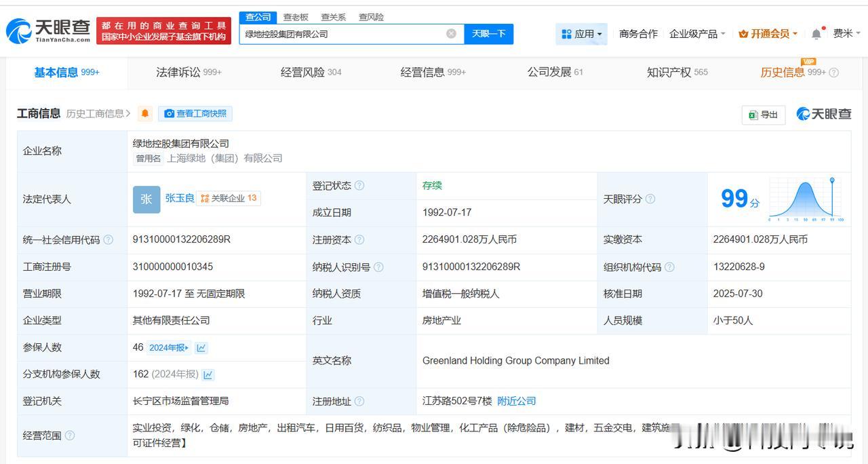The image size is (868, 464).
Task: Click English name Greenland Holding Group Company Limited
Action: 516,361
